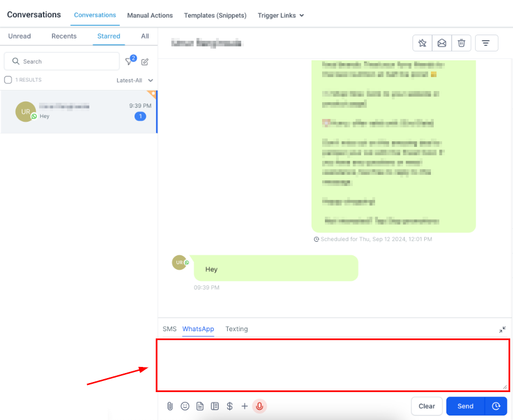
Task: Click the plus icon in message toolbar
Action: [x=244, y=407]
